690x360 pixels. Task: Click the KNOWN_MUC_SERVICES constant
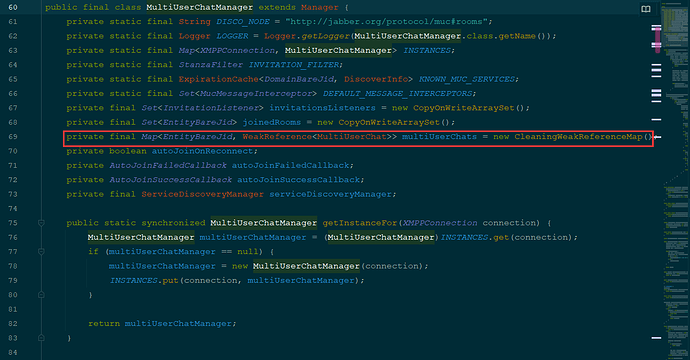pos(466,79)
